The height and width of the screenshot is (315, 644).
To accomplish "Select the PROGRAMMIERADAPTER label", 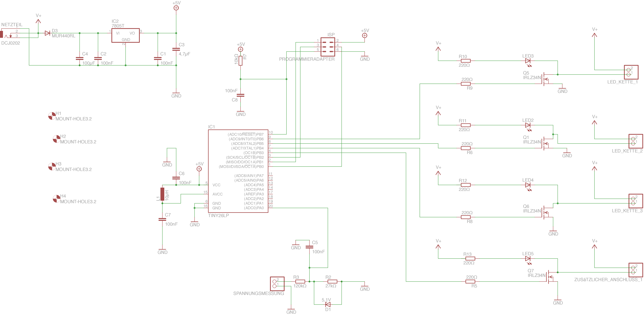I will tap(307, 59).
